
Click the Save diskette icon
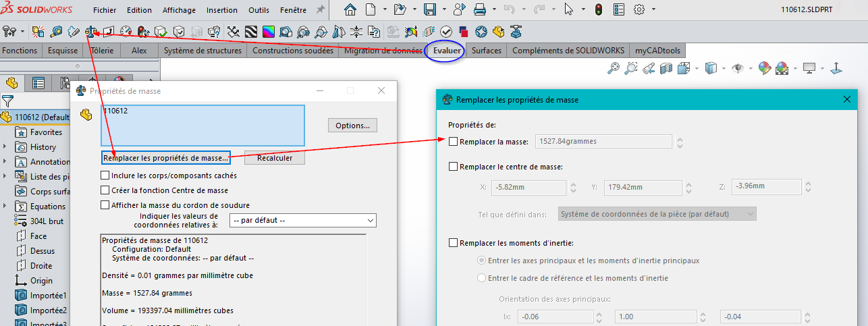[429, 9]
